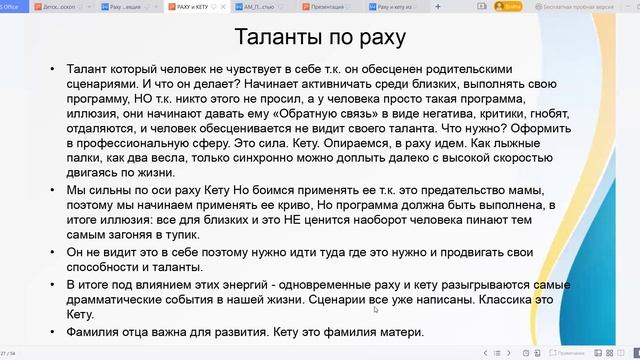
Task: Click the timer icon in status bar
Action: click(526, 353)
